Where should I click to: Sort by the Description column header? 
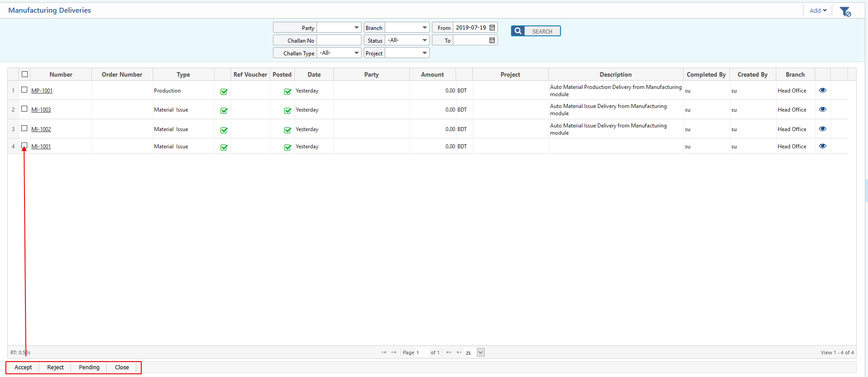(x=615, y=74)
